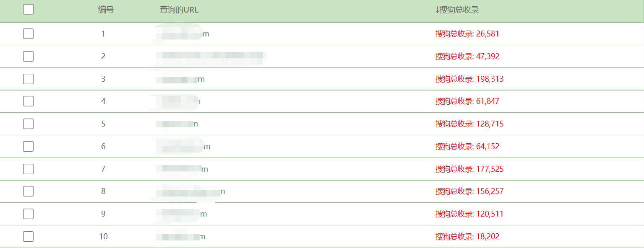Viewport: 644px width, 248px height.
Task: Click the 查询的URL column header
Action: coord(179,10)
